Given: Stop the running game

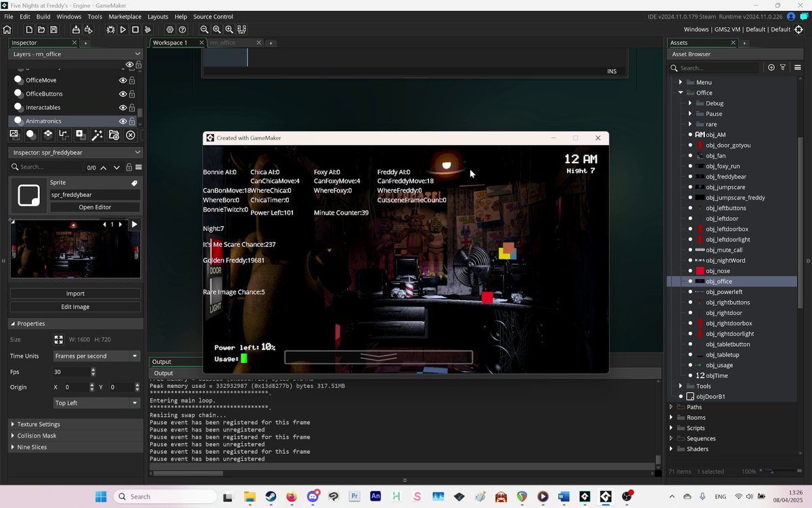Looking at the screenshot, I should (135, 30).
